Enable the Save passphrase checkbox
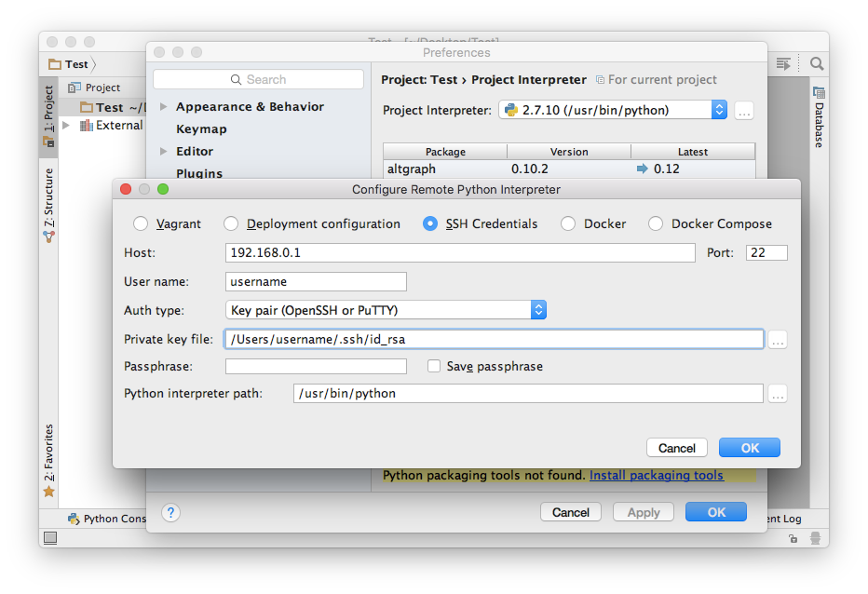Screen dimensions: 868x594 point(434,366)
